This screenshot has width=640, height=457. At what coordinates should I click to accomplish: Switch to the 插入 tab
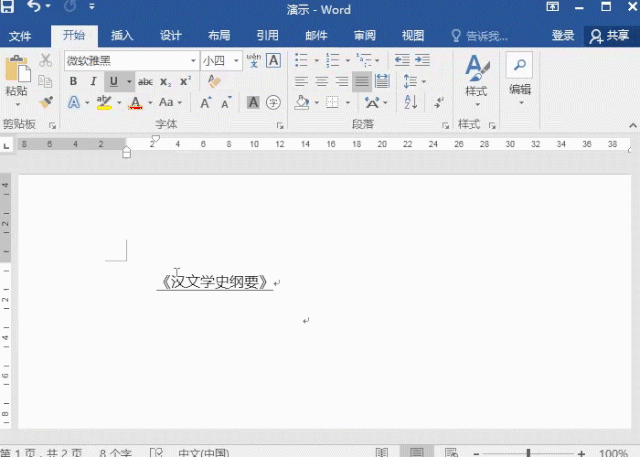coord(122,35)
